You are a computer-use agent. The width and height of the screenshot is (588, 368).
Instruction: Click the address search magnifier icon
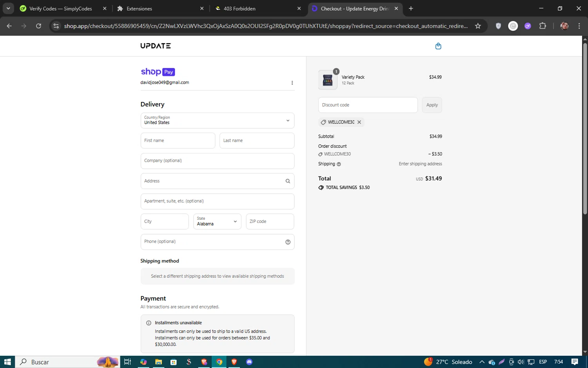[x=288, y=181]
